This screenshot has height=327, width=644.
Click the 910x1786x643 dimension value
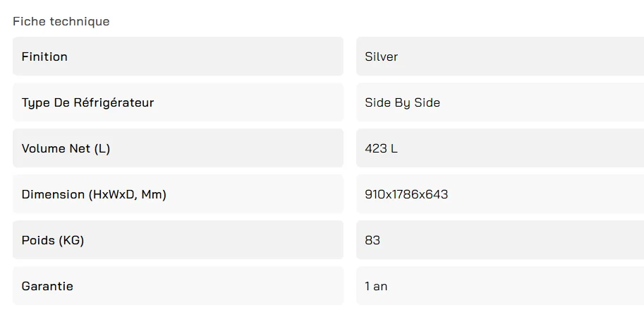[x=407, y=194]
